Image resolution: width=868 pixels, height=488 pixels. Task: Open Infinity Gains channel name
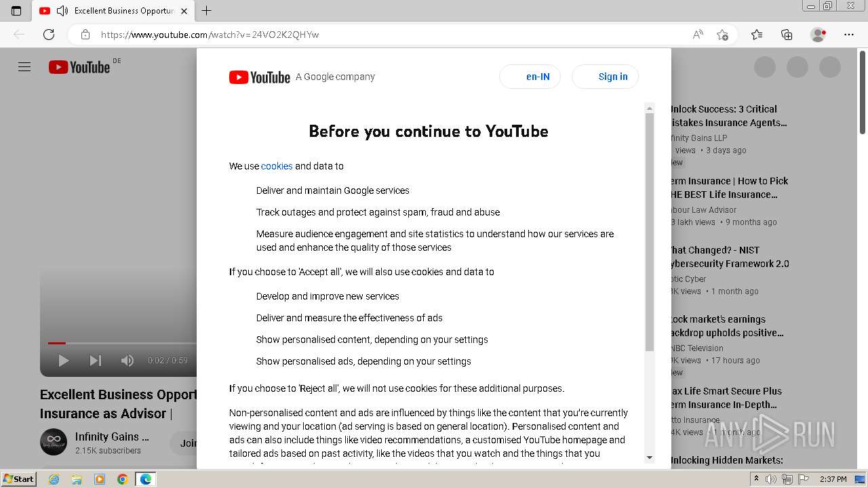[112, 436]
